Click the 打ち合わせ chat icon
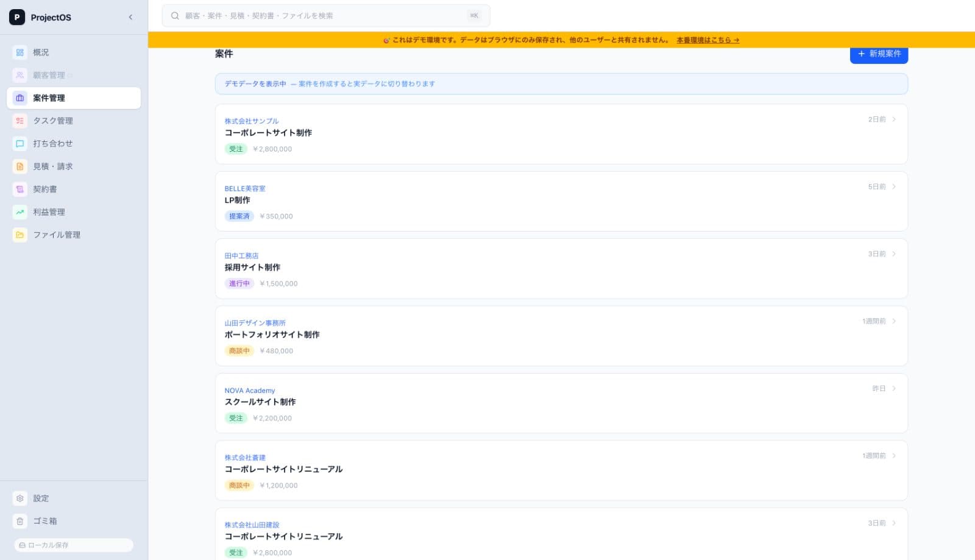Viewport: 975px width, 560px height. [x=20, y=144]
